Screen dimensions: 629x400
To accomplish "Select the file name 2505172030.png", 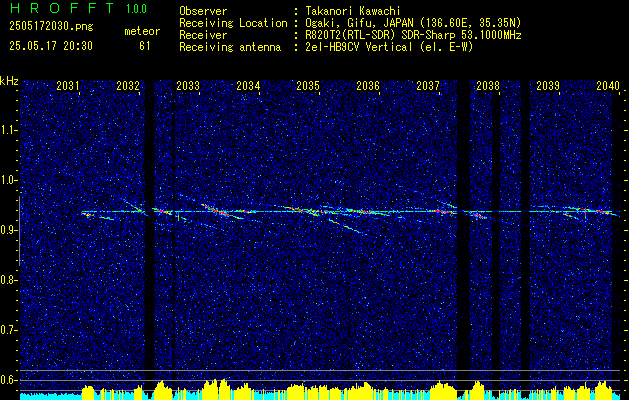I will 51,27.
